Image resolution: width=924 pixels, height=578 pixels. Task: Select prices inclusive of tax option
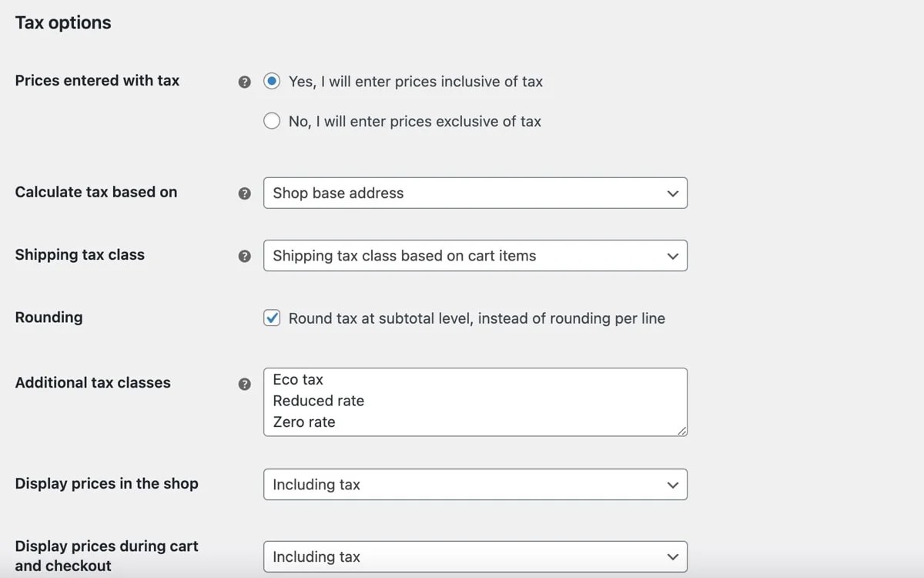pyautogui.click(x=271, y=80)
